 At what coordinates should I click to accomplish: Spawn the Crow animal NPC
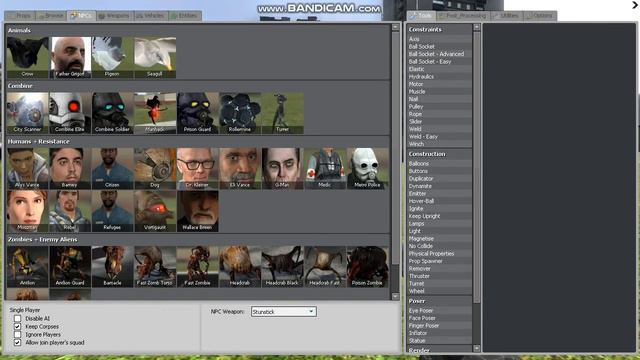(27, 57)
